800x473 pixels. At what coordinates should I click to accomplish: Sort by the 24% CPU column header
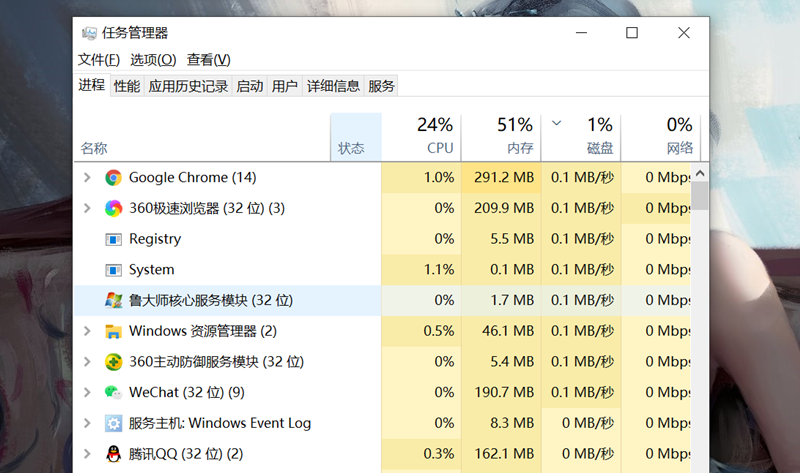click(421, 137)
